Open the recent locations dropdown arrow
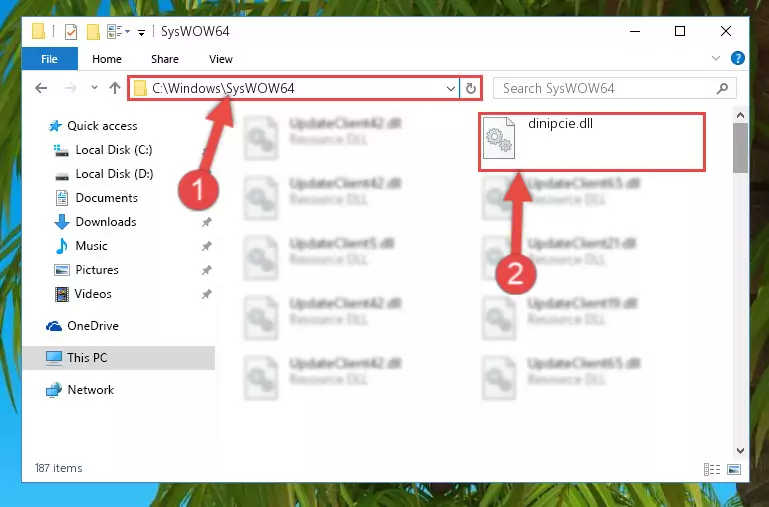 pyautogui.click(x=94, y=88)
